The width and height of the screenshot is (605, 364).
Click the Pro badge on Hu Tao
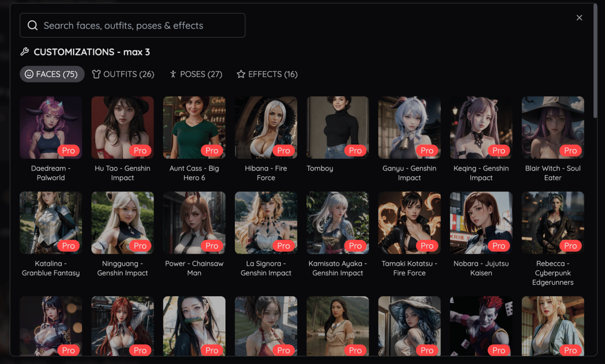140,150
